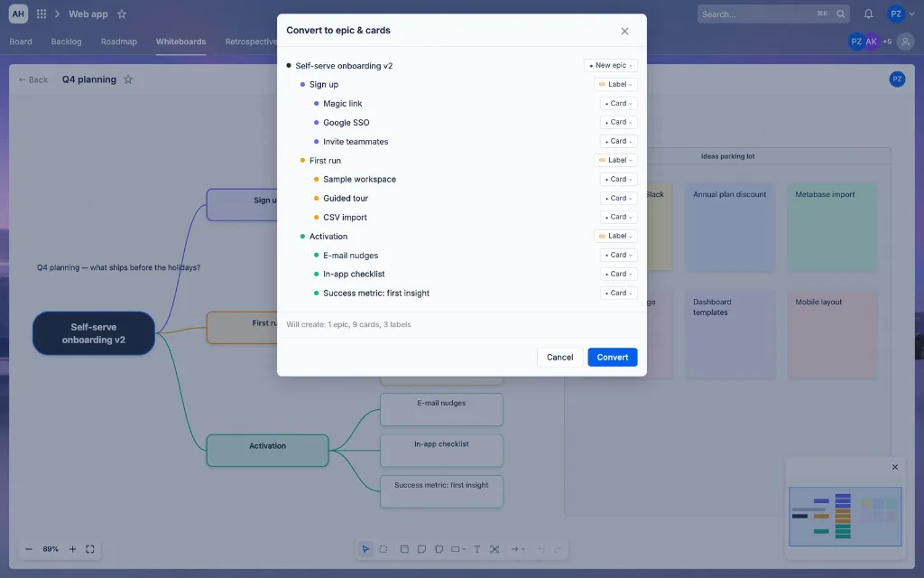Open the Card dropdown for Success metric
Viewport: 924px width, 578px height.
pyautogui.click(x=618, y=293)
